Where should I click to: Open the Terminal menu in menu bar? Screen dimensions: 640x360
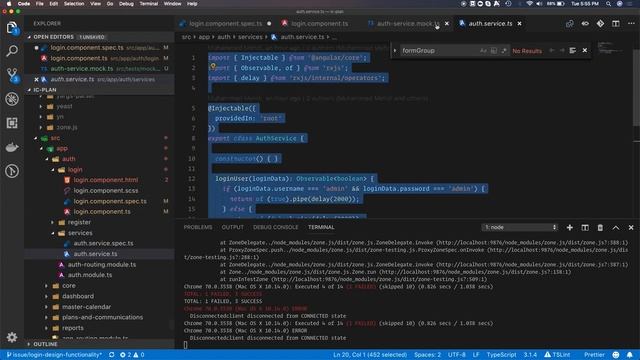click(149, 4)
